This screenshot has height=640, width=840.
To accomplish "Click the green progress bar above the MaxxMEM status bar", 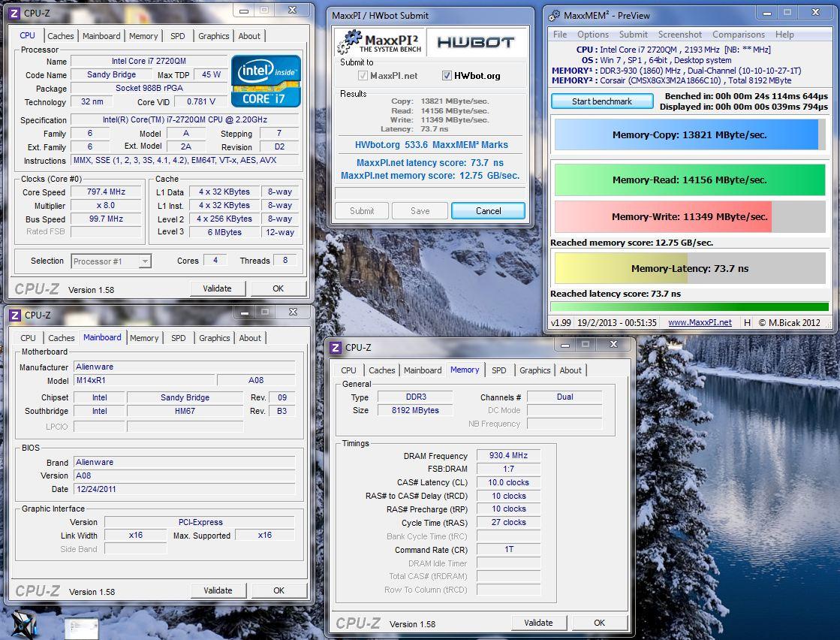I will (689, 306).
